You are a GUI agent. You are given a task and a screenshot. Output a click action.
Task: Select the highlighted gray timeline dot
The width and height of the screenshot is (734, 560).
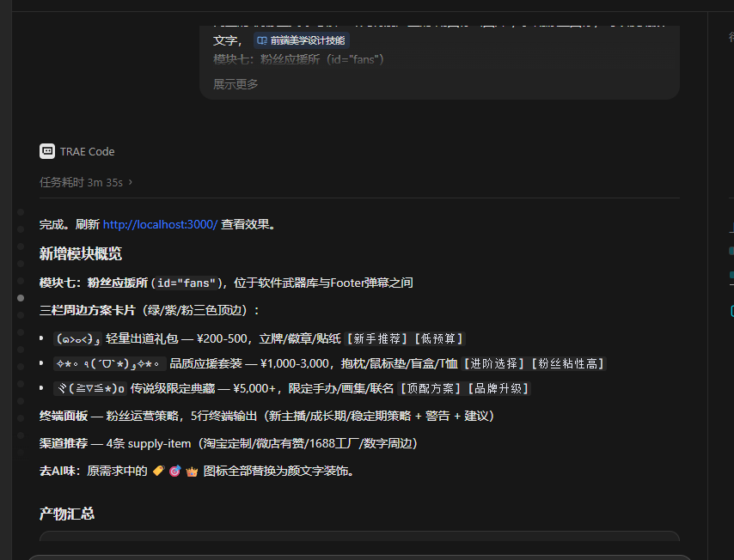click(21, 298)
